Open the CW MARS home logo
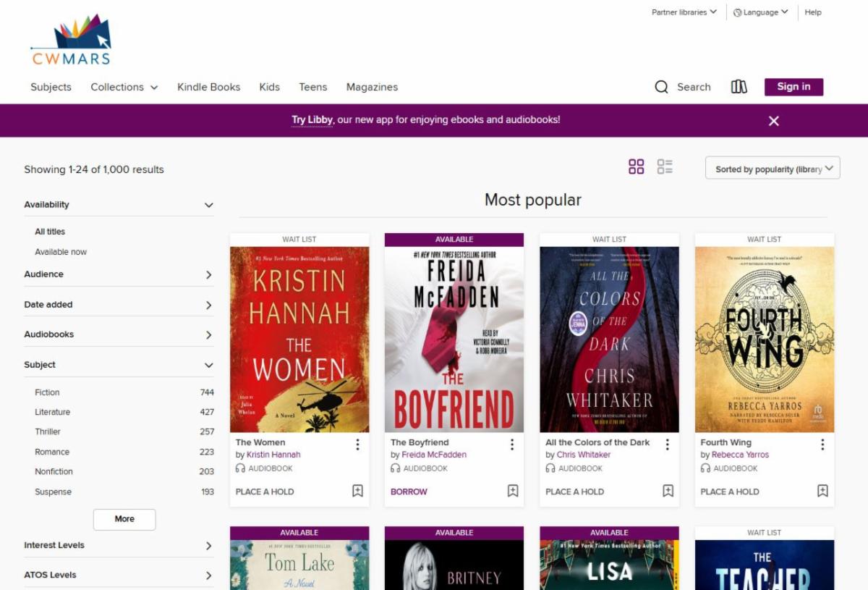The width and height of the screenshot is (868, 590). tap(71, 41)
